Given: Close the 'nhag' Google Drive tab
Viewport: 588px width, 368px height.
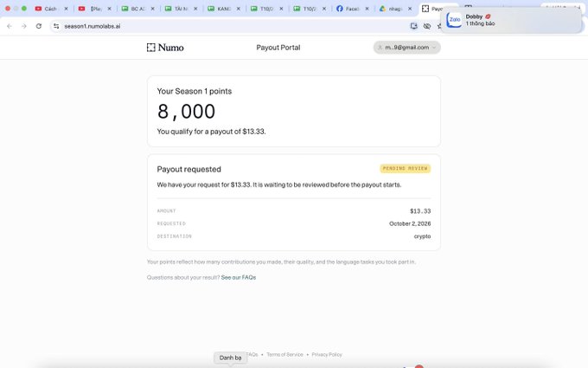Looking at the screenshot, I should (x=410, y=9).
